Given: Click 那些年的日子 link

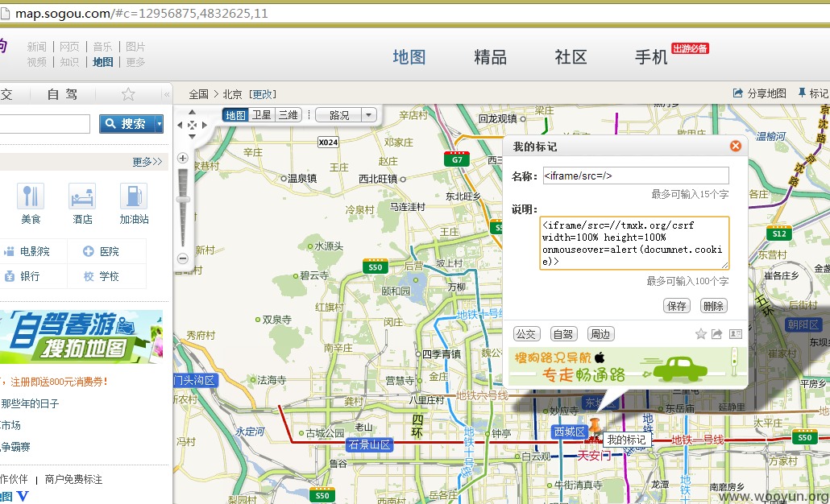Looking at the screenshot, I should [x=30, y=403].
